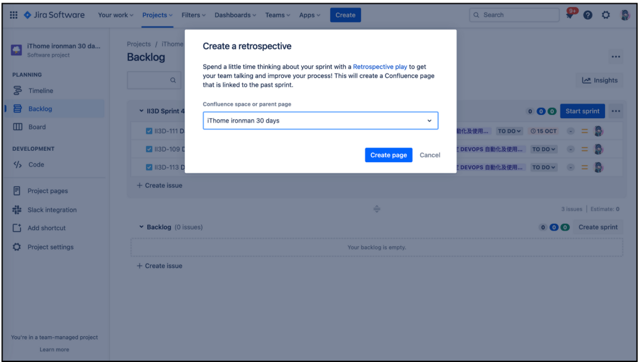
Task: Open Board in the sidebar
Action: coord(54,127)
